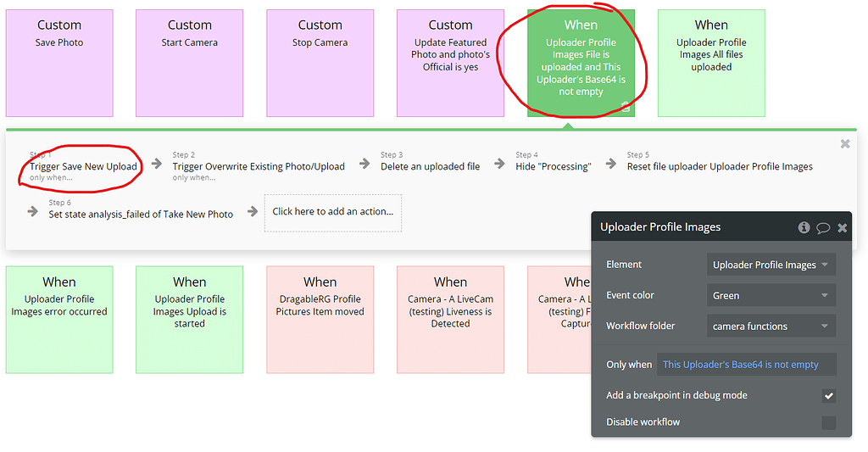Image resolution: width=868 pixels, height=452 pixels.
Task: Select Step 1 Trigger Save New Upload
Action: coord(83,166)
